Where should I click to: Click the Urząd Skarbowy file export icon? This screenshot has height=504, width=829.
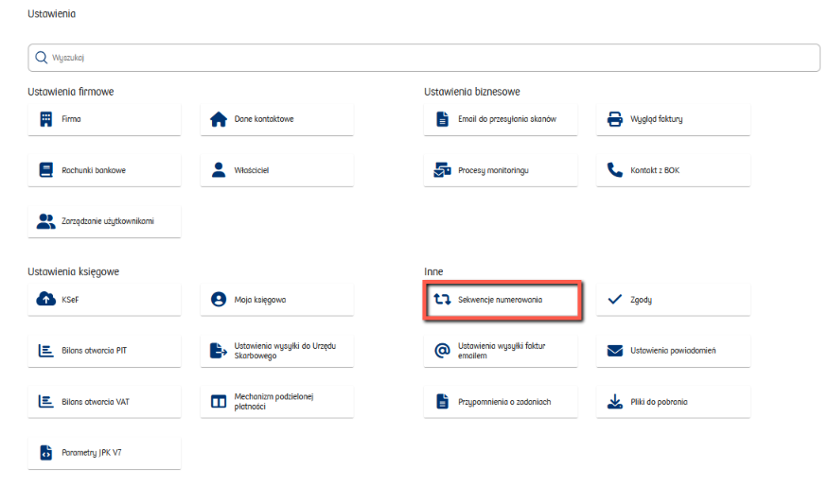pos(219,350)
